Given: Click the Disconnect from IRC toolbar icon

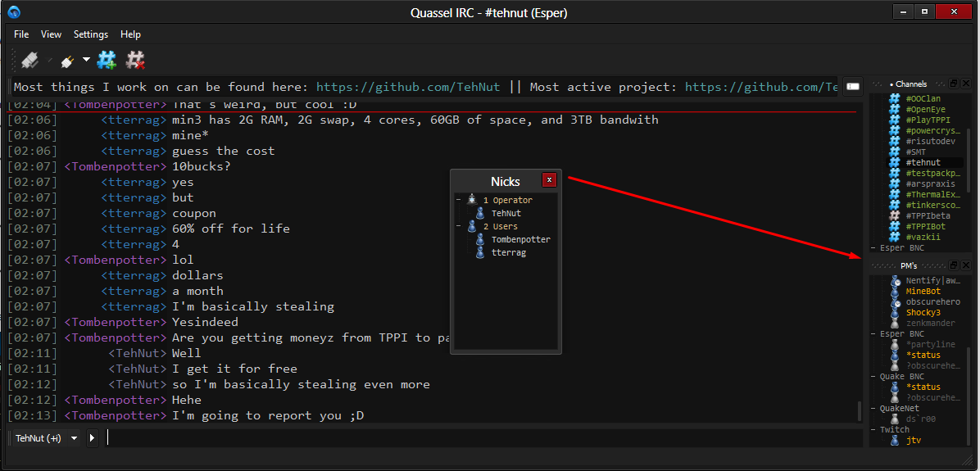Looking at the screenshot, I should (66, 61).
